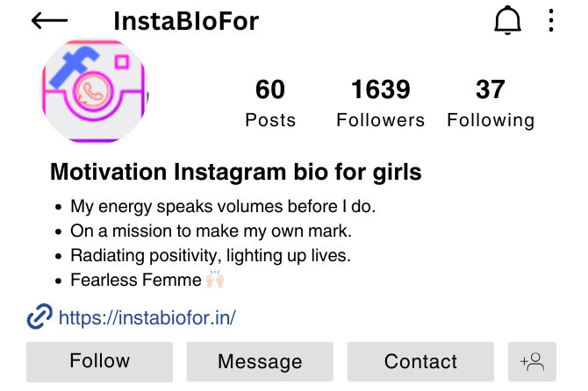Tap the Contact button

tap(420, 362)
